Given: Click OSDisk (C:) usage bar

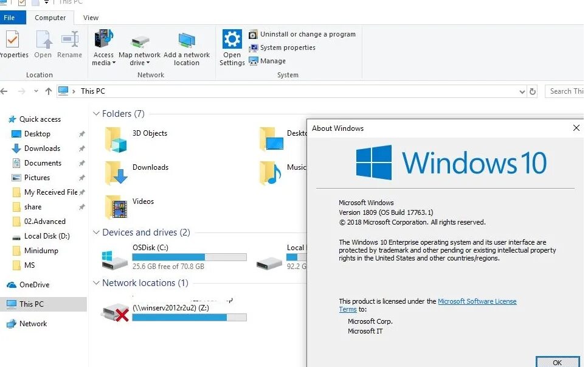Looking at the screenshot, I should (189, 257).
